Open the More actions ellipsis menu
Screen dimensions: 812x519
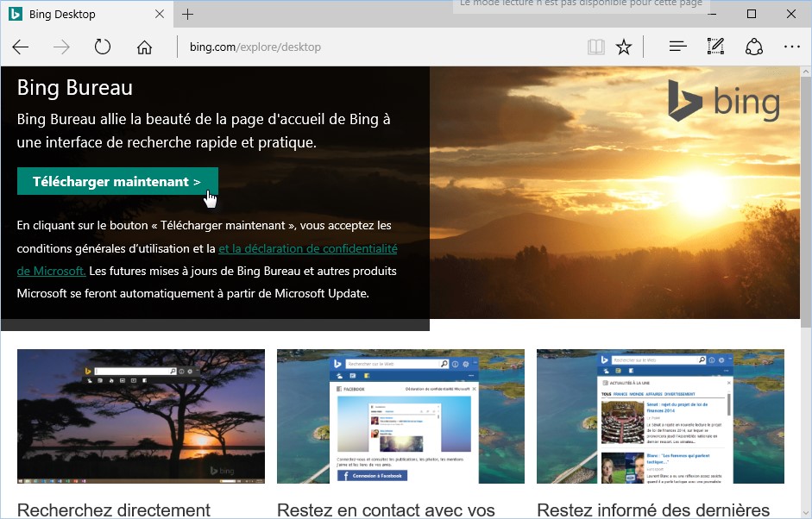click(791, 47)
